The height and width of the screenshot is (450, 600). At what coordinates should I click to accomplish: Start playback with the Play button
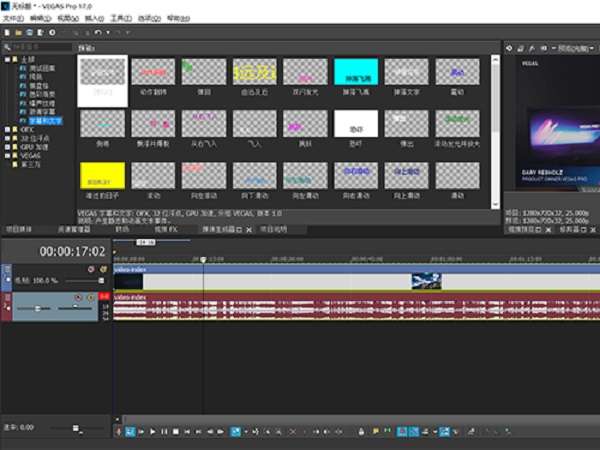point(153,432)
